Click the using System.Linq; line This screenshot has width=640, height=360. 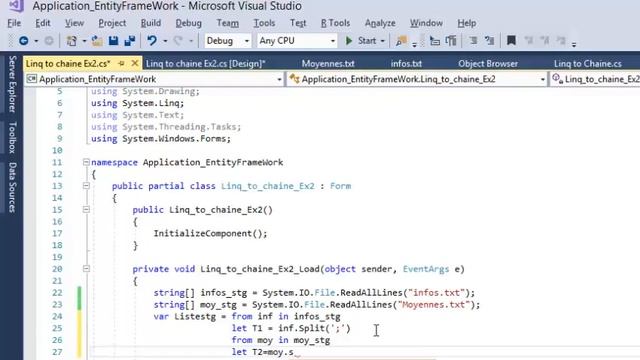click(138, 103)
